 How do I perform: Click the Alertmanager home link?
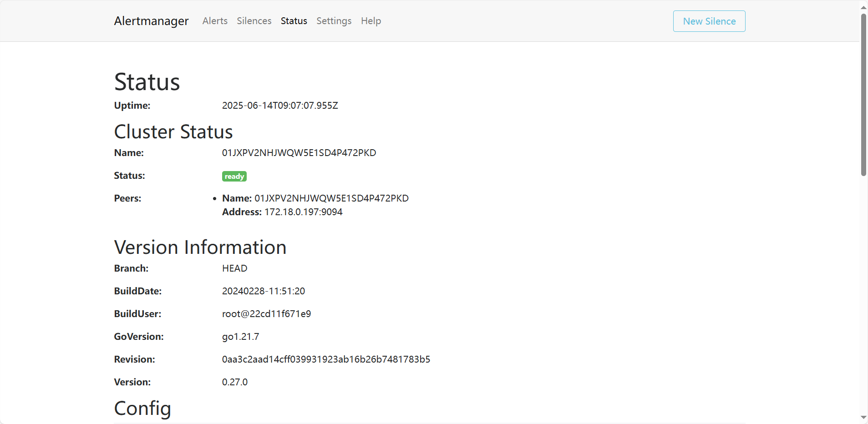click(151, 21)
